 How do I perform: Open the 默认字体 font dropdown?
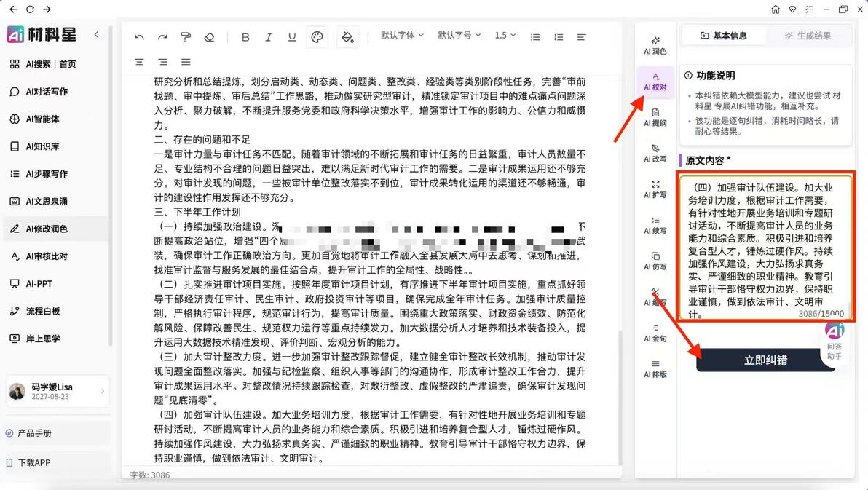[x=402, y=35]
